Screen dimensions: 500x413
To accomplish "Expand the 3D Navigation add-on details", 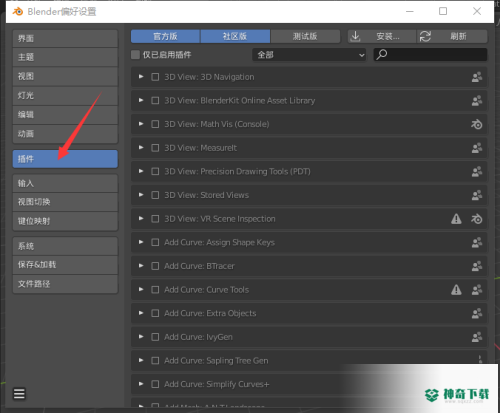I will click(x=141, y=77).
